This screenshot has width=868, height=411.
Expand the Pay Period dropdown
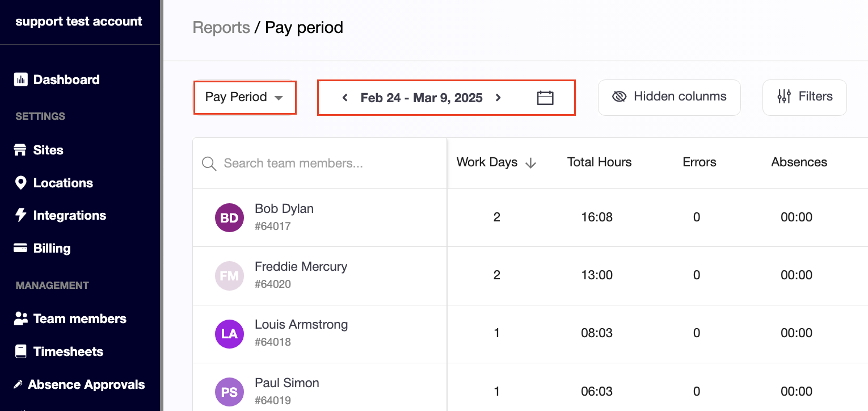pos(245,97)
